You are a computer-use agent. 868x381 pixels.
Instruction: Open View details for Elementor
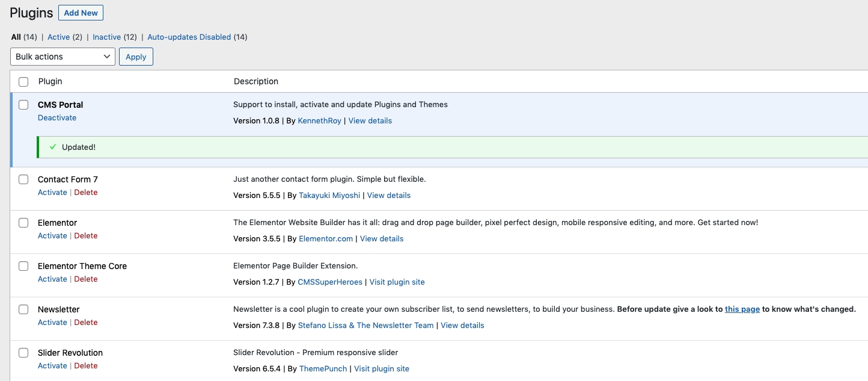click(382, 239)
